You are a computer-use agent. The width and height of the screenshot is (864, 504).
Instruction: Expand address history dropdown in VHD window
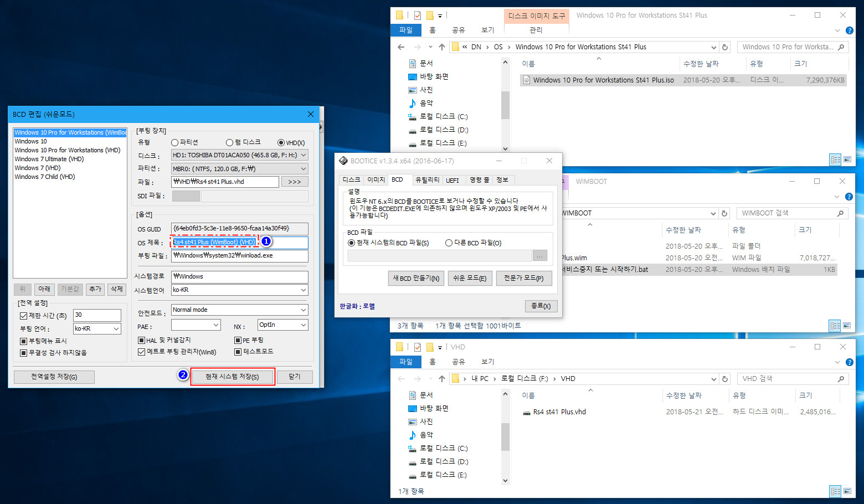click(713, 379)
